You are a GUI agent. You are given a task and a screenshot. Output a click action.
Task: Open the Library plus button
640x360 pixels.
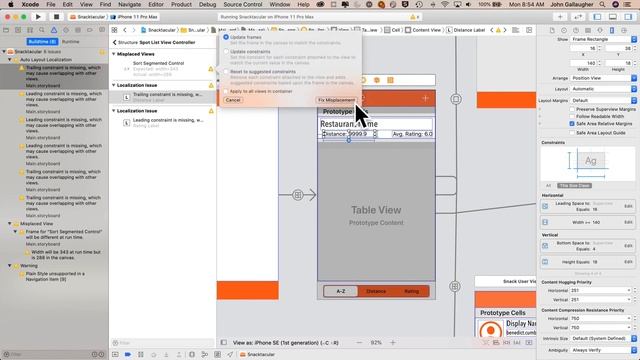[x=560, y=17]
